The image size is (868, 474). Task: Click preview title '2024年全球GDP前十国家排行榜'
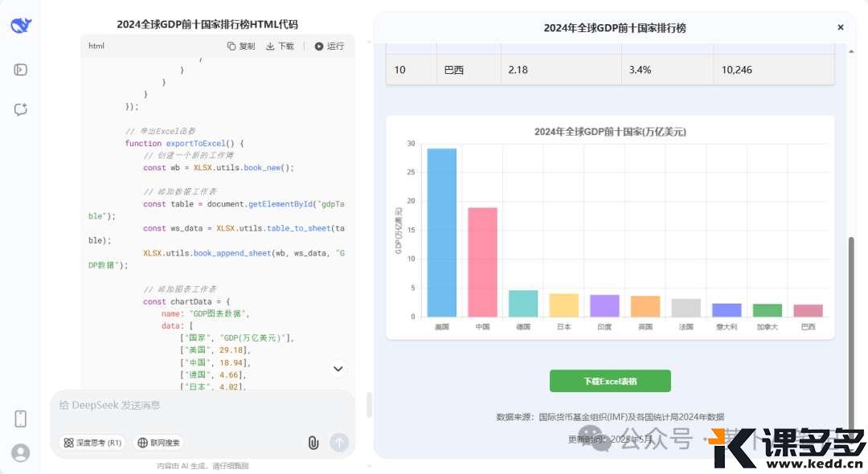[615, 27]
